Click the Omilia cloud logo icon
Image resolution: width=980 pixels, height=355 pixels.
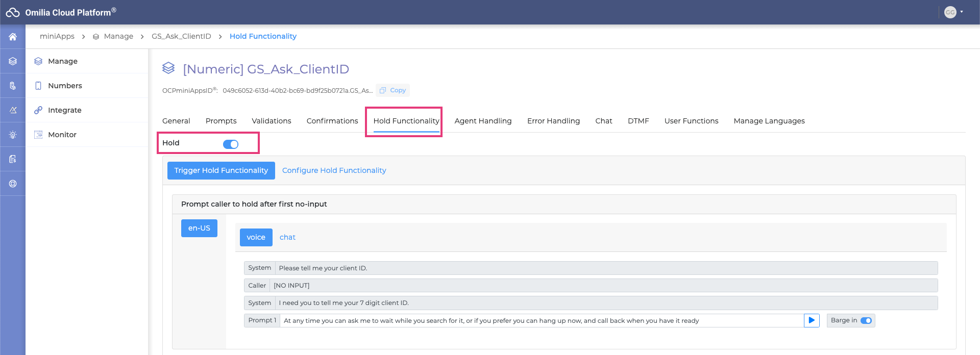tap(13, 12)
